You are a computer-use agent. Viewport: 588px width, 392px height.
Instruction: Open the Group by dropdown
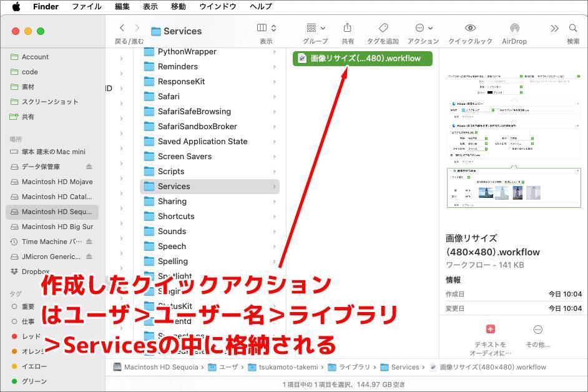315,29
